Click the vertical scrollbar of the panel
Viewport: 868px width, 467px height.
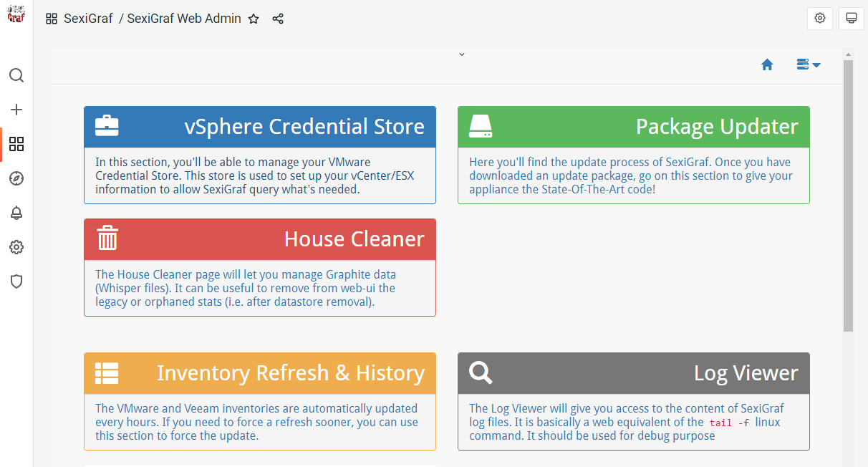pos(848,196)
